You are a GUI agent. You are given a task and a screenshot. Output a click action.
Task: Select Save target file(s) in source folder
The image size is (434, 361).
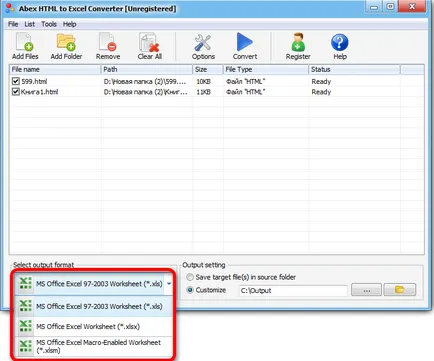coord(190,277)
